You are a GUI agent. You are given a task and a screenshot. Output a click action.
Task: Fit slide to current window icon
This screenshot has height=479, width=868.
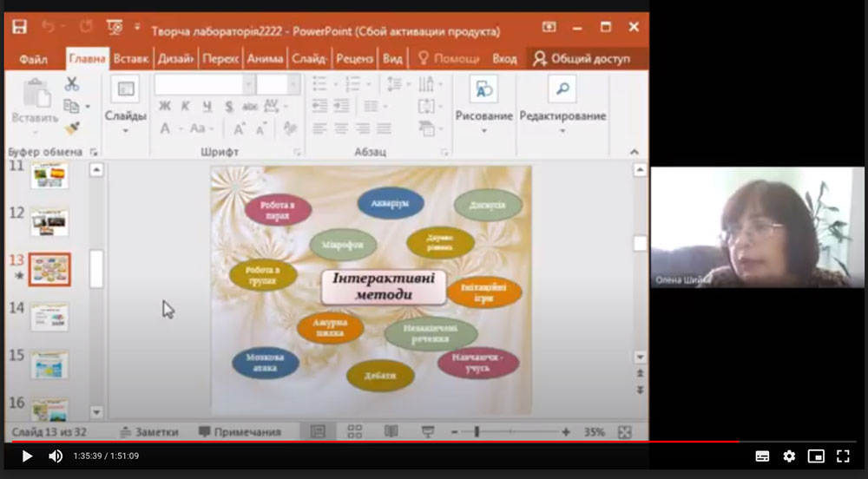pos(624,432)
